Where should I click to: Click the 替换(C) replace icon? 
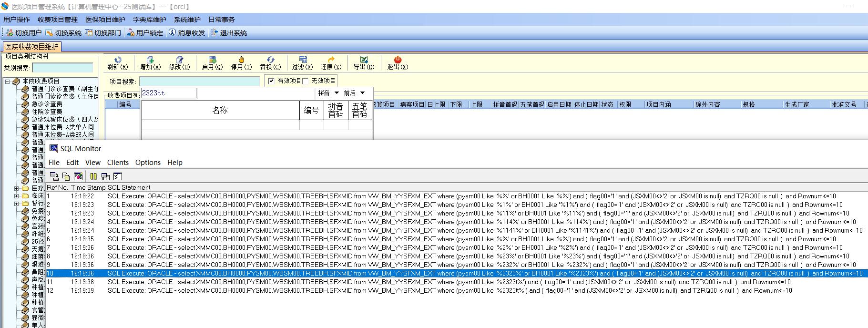point(270,60)
